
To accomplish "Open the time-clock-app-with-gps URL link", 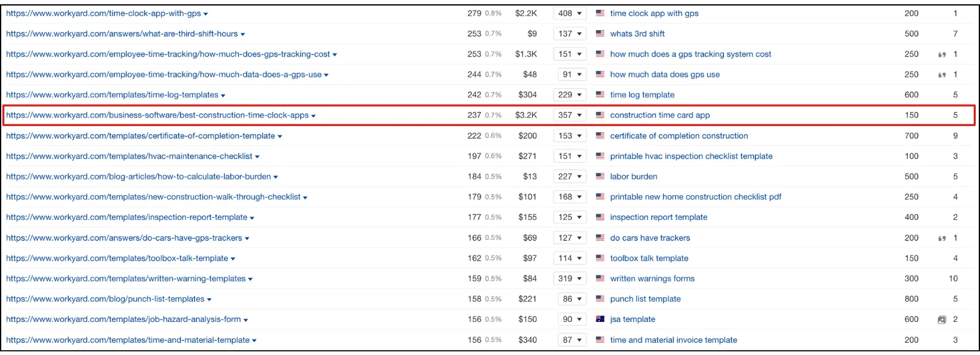I will pyautogui.click(x=104, y=13).
